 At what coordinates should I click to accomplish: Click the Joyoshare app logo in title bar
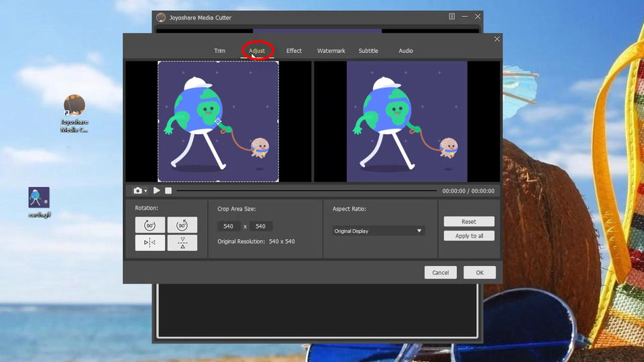pyautogui.click(x=161, y=17)
